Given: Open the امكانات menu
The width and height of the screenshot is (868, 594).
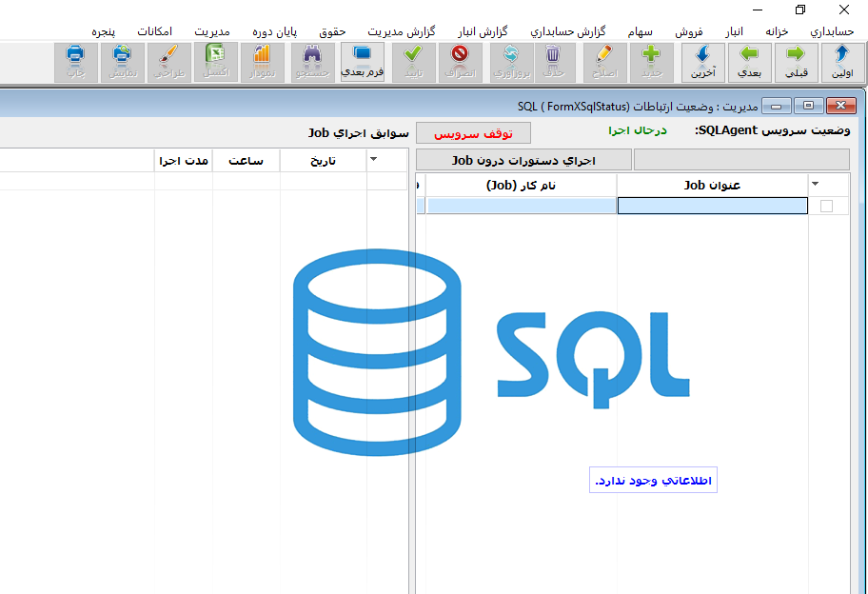Looking at the screenshot, I should 154,31.
